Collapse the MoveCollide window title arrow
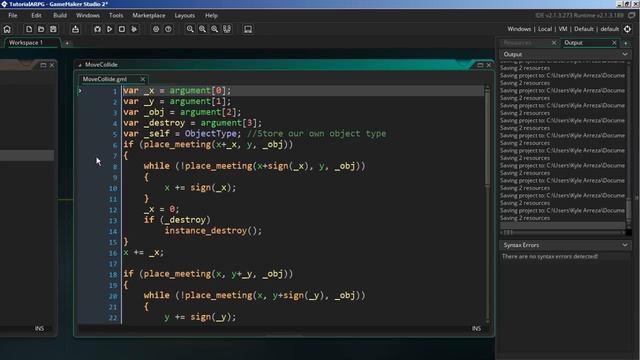Screen dimensions: 640x360 coord(80,65)
